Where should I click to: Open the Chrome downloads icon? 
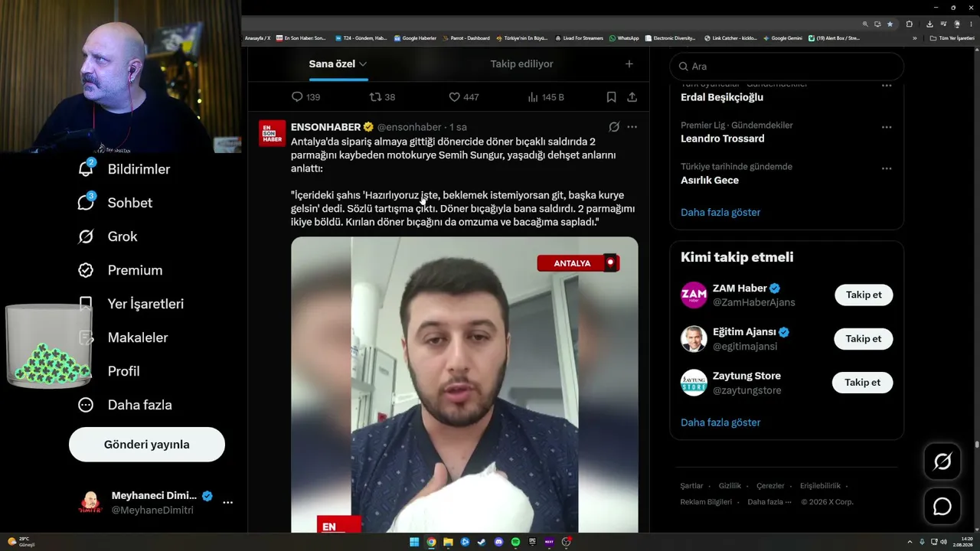pyautogui.click(x=929, y=24)
